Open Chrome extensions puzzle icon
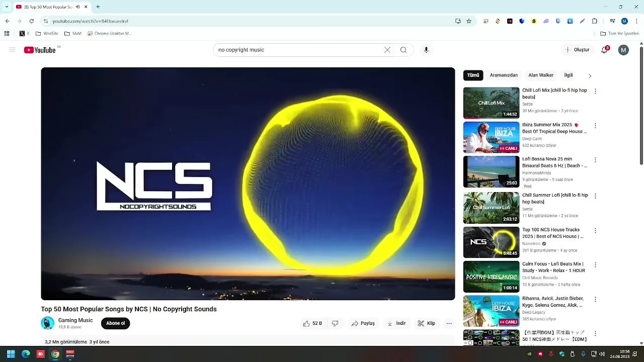644x362 pixels. 595,21
